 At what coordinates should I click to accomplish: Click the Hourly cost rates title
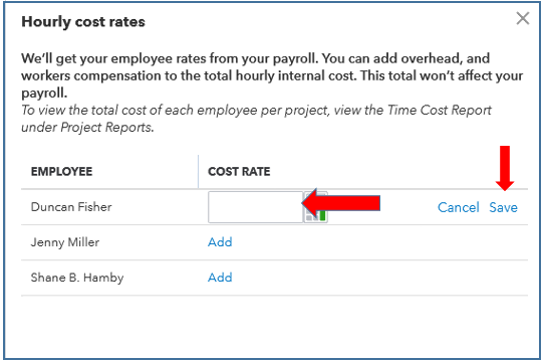point(83,22)
